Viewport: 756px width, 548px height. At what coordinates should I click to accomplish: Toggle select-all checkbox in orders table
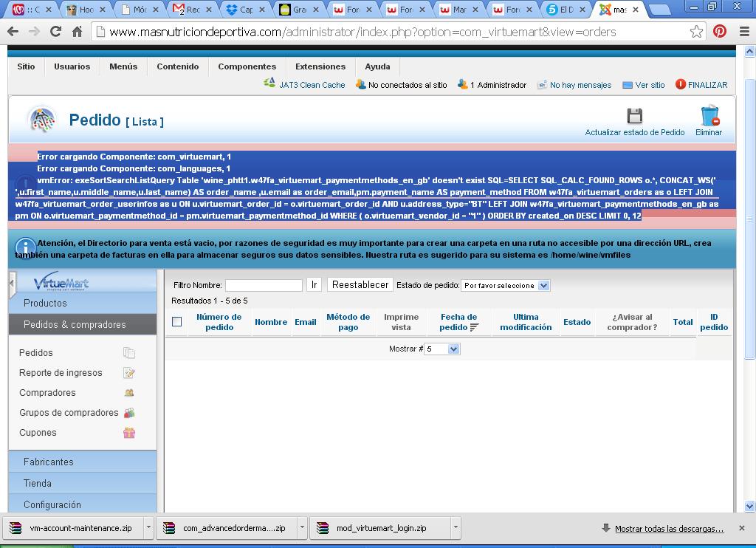point(177,322)
